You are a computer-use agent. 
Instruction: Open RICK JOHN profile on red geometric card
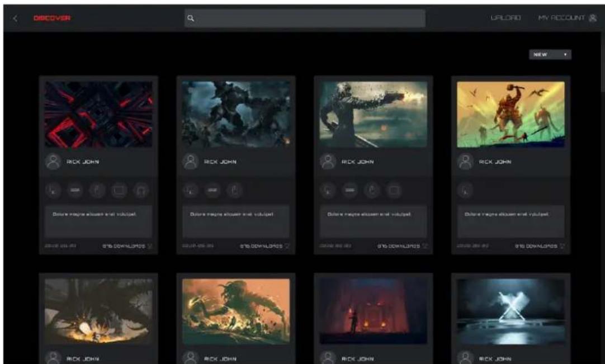pyautogui.click(x=83, y=162)
